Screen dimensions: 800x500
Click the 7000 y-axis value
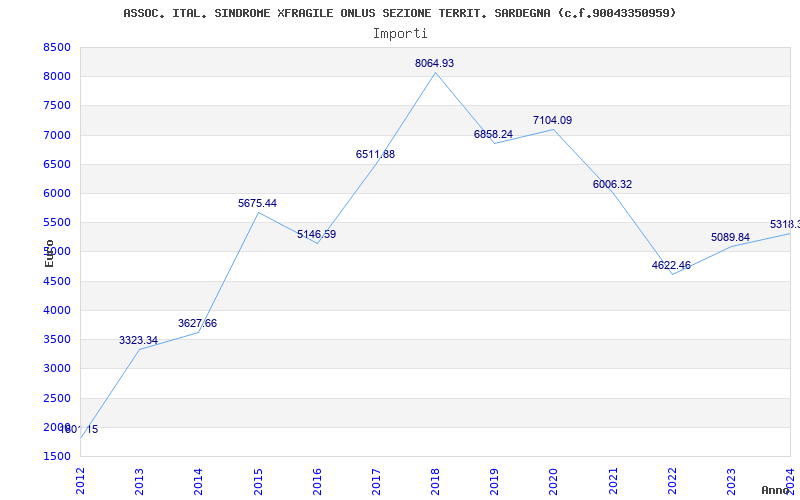coord(57,135)
